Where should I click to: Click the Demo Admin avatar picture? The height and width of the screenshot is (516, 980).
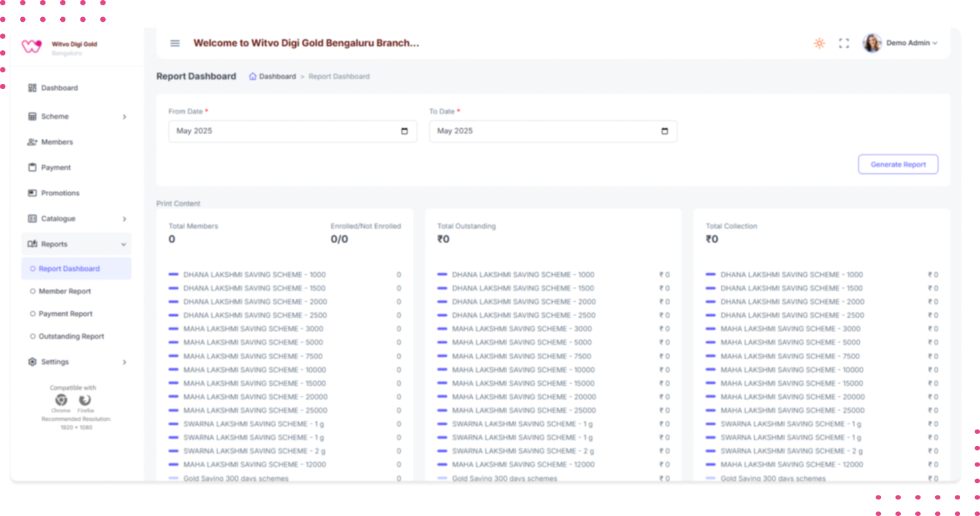click(872, 43)
